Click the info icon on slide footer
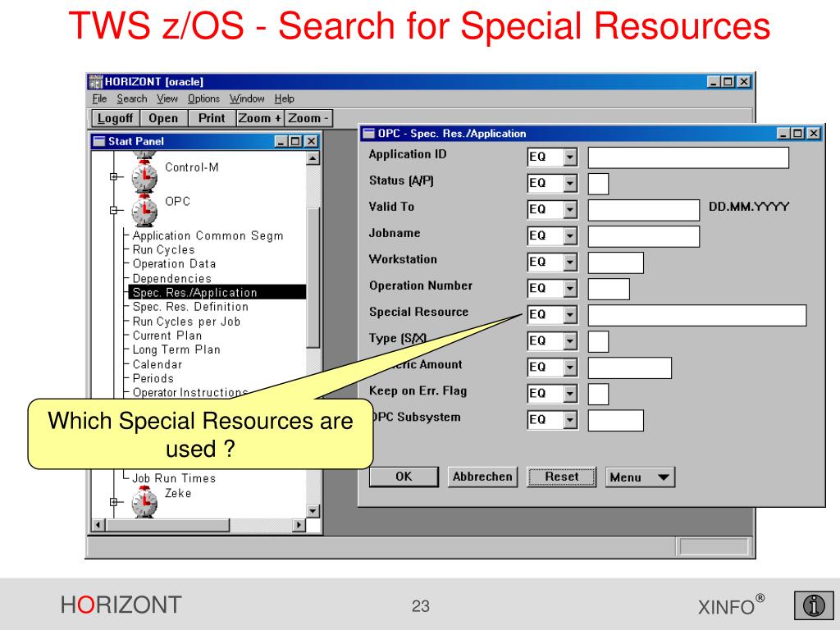 click(814, 605)
